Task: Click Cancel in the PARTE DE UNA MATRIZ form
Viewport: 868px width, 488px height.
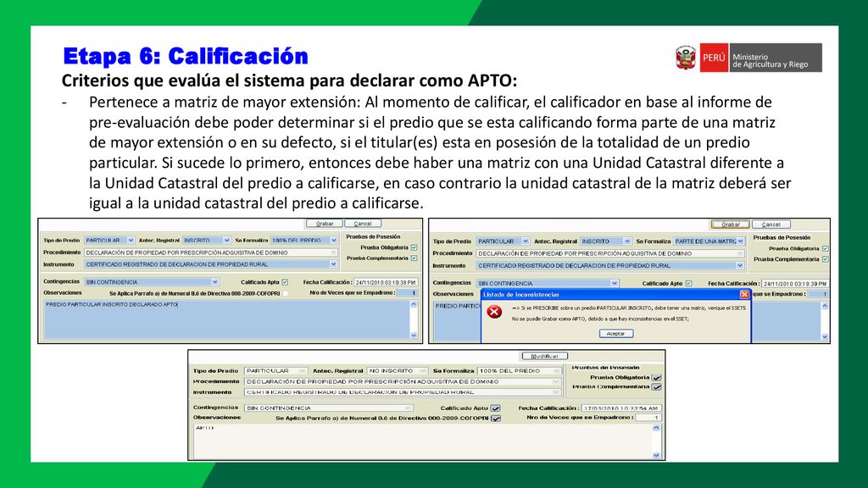Action: click(771, 225)
